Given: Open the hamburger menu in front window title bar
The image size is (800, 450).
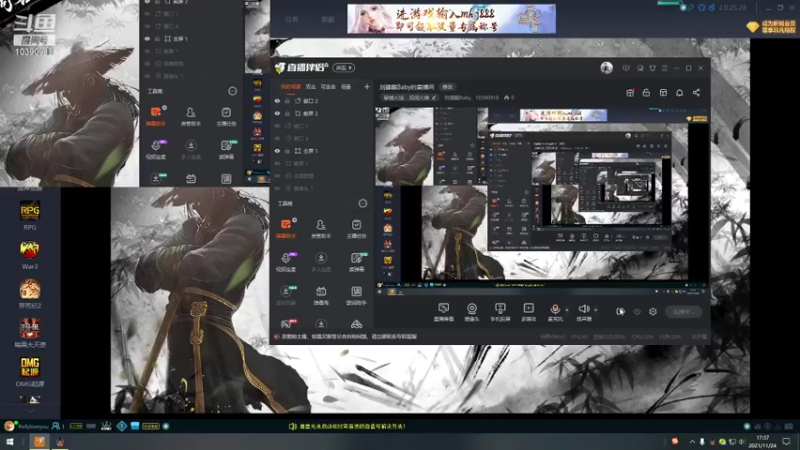Looking at the screenshot, I should 664,68.
